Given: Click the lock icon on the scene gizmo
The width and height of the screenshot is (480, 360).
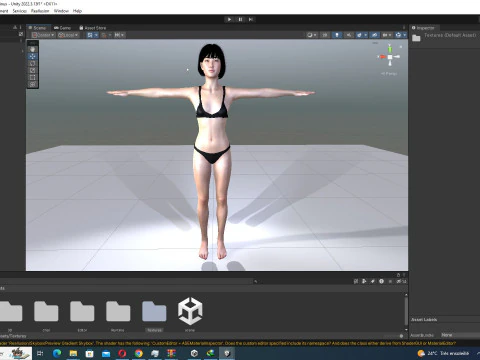Looking at the screenshot, I should point(401,47).
